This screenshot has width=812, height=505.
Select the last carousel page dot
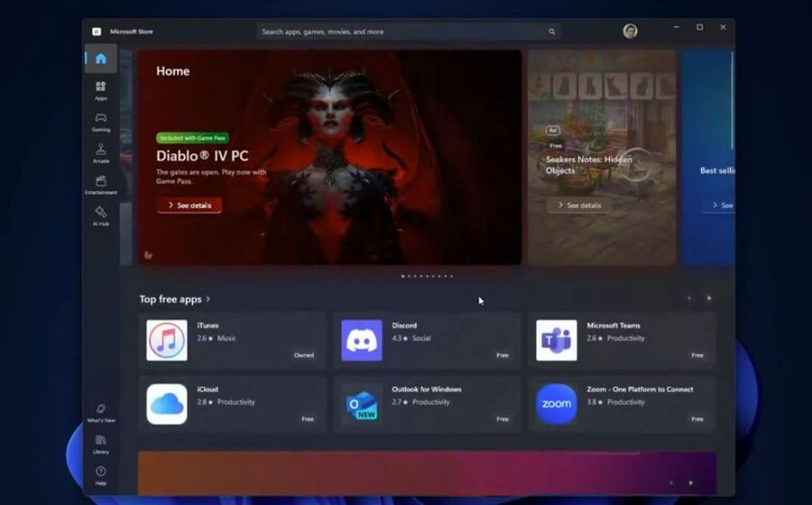coord(452,276)
